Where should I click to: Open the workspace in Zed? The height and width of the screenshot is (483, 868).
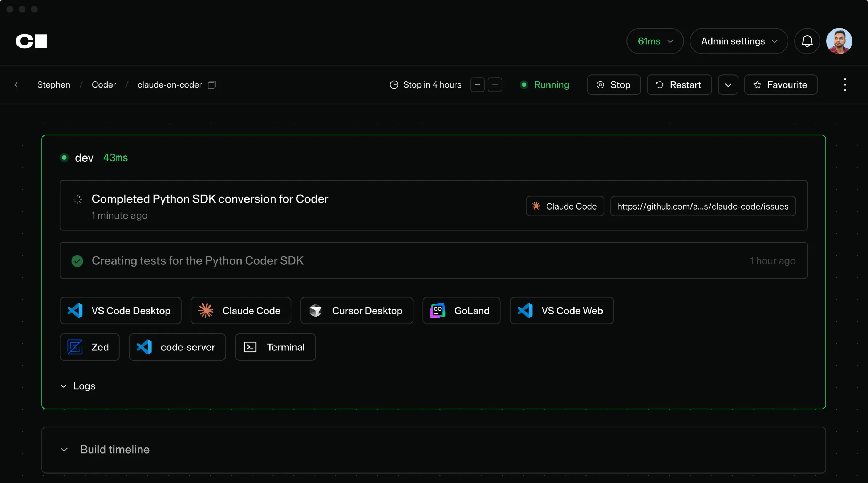pos(90,347)
